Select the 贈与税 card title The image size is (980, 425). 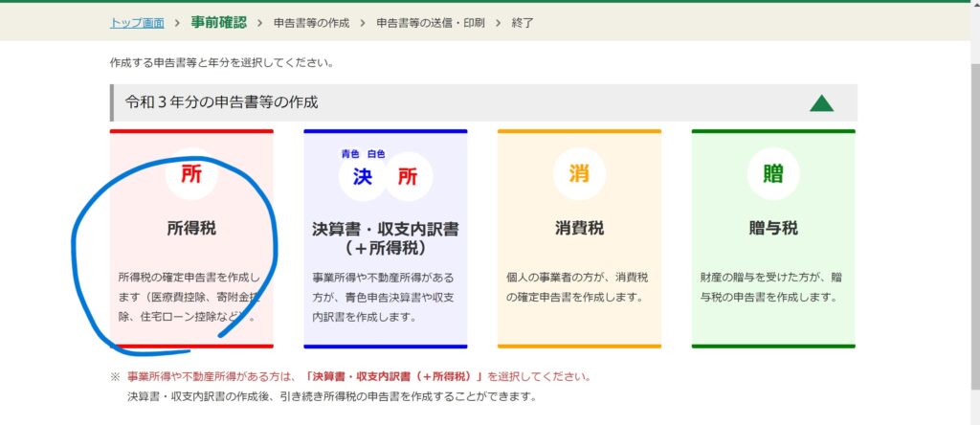click(773, 228)
